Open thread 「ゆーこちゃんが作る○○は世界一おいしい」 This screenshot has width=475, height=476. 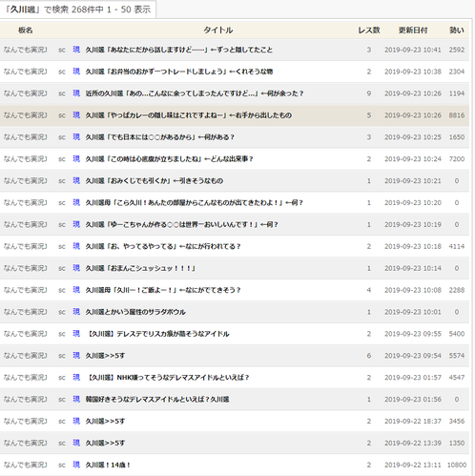(x=181, y=225)
